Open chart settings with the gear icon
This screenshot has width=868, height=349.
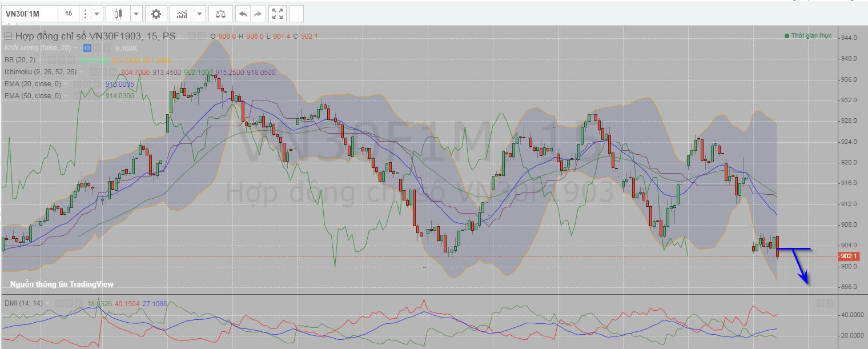[x=156, y=14]
